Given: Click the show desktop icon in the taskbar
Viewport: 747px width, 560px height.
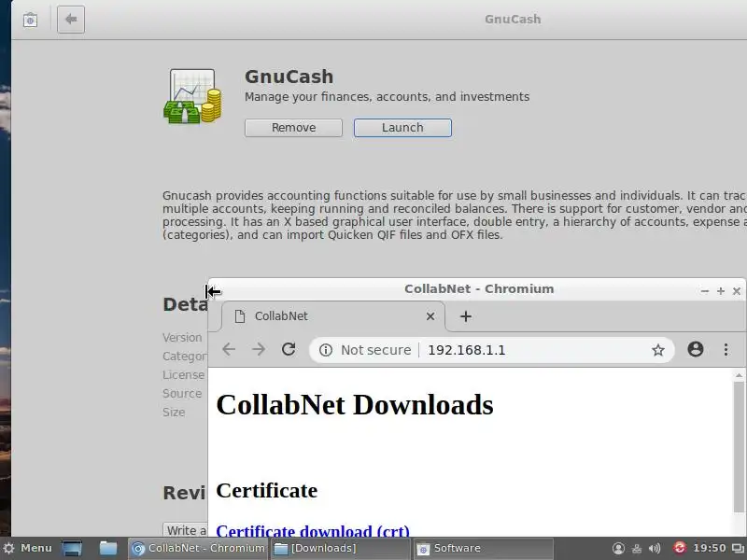Looking at the screenshot, I should point(72,548).
